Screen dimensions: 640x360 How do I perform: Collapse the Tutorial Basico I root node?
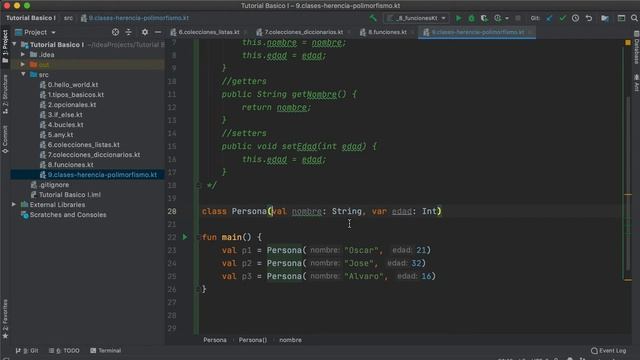[x=14, y=44]
